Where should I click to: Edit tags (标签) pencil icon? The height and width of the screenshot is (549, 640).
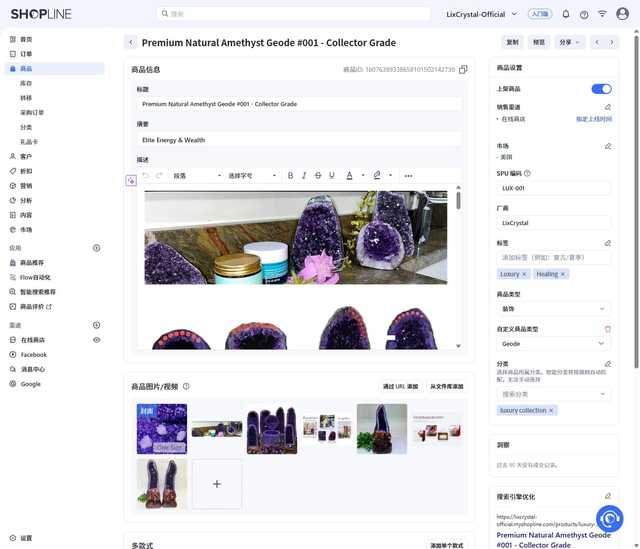608,243
